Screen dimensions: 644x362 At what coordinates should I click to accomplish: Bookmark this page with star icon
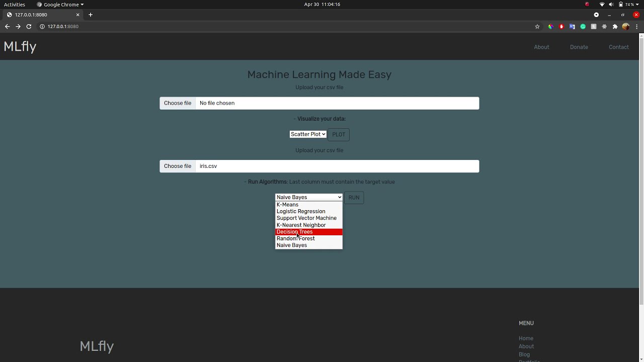tap(537, 27)
